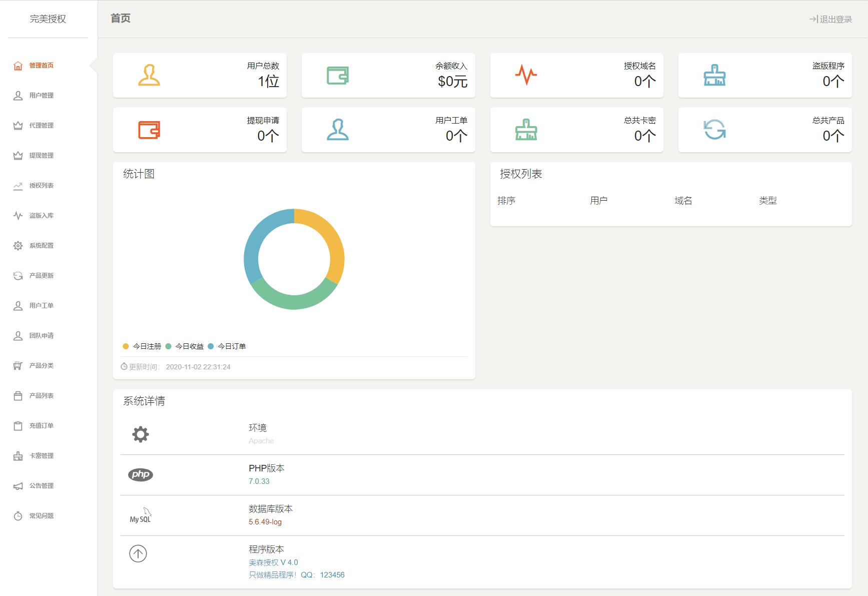The width and height of the screenshot is (868, 596).
Task: Go to 充值订单 in the sidebar
Action: 41,426
